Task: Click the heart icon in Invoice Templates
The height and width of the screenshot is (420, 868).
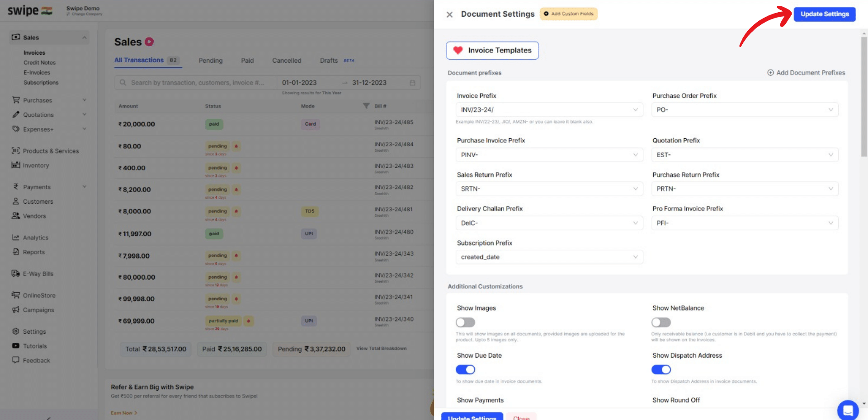Action: click(x=458, y=51)
